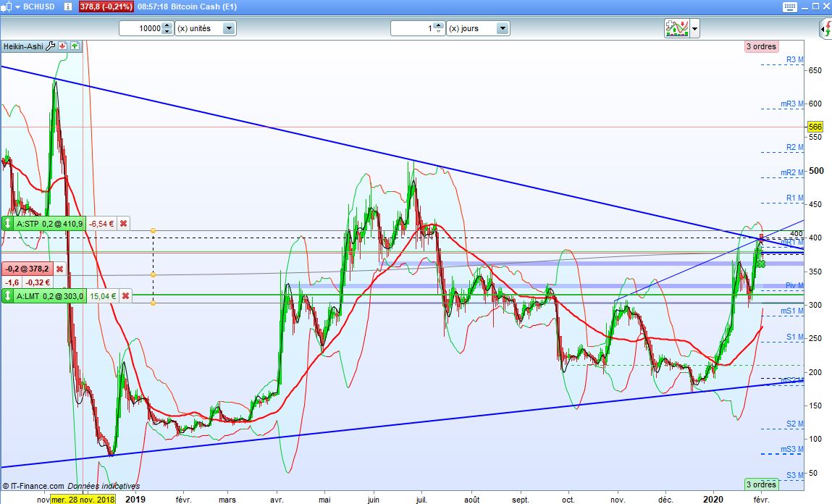Screen dimensions: 832x504
Task: Select the A:LMT 0,2 @ 303,0 order label
Action: point(49,296)
